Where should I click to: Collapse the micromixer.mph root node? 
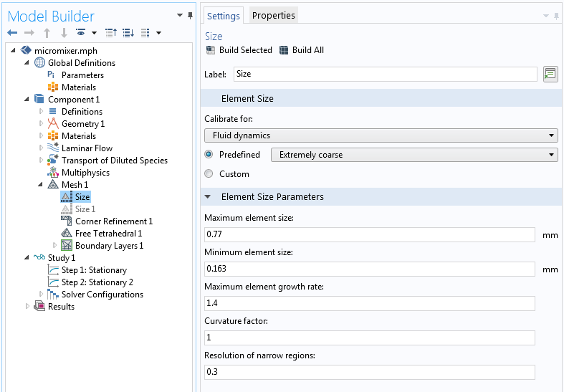[13, 50]
